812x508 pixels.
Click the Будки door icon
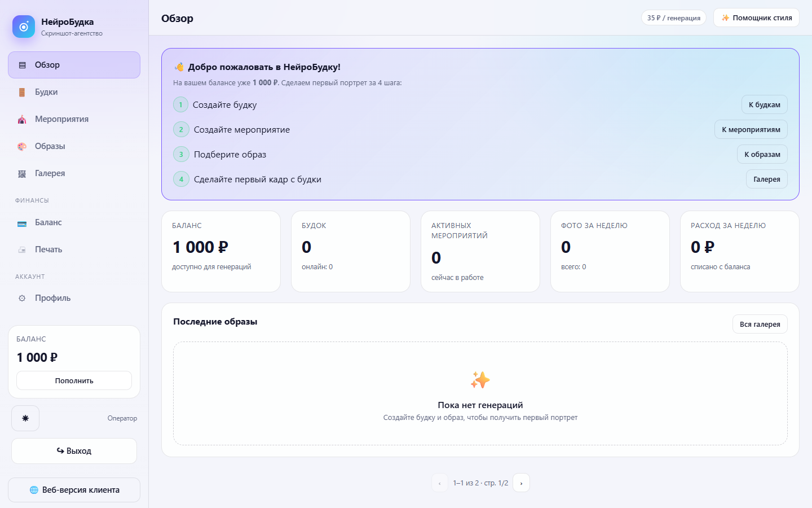[x=22, y=93]
